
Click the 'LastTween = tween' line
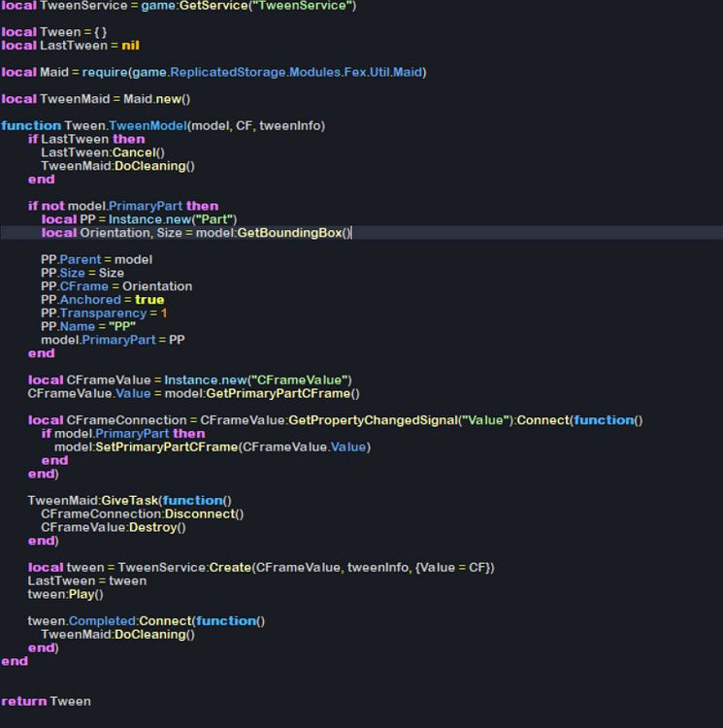(87, 581)
